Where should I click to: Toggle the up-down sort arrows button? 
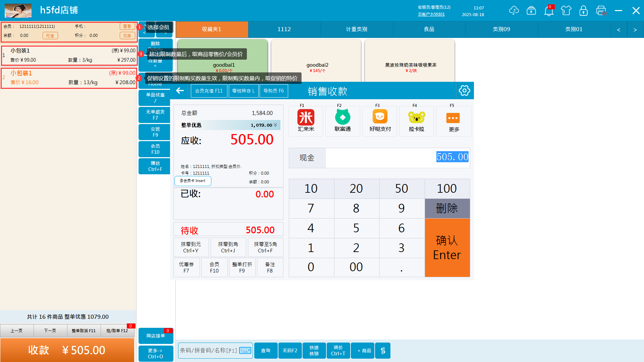tap(383, 351)
